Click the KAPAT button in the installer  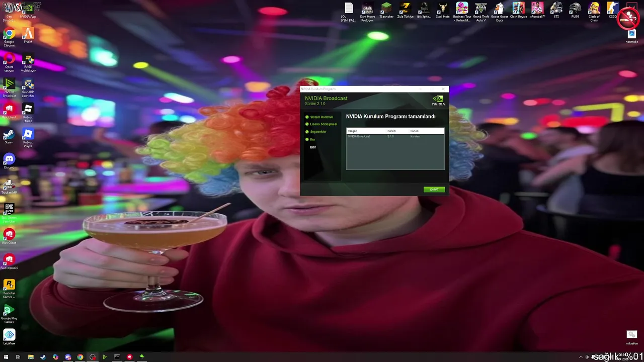434,190
